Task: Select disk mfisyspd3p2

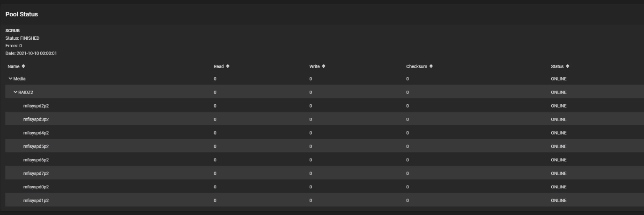Action: pos(36,119)
